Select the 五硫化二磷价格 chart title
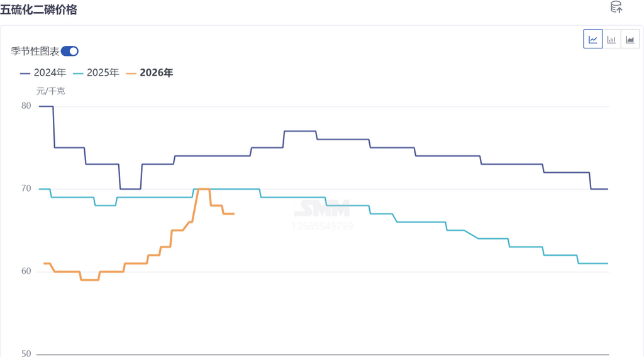 pos(38,9)
